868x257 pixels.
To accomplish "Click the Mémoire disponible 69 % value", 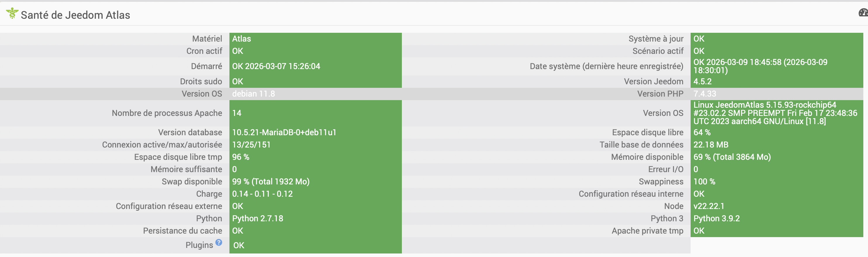I will 732,157.
